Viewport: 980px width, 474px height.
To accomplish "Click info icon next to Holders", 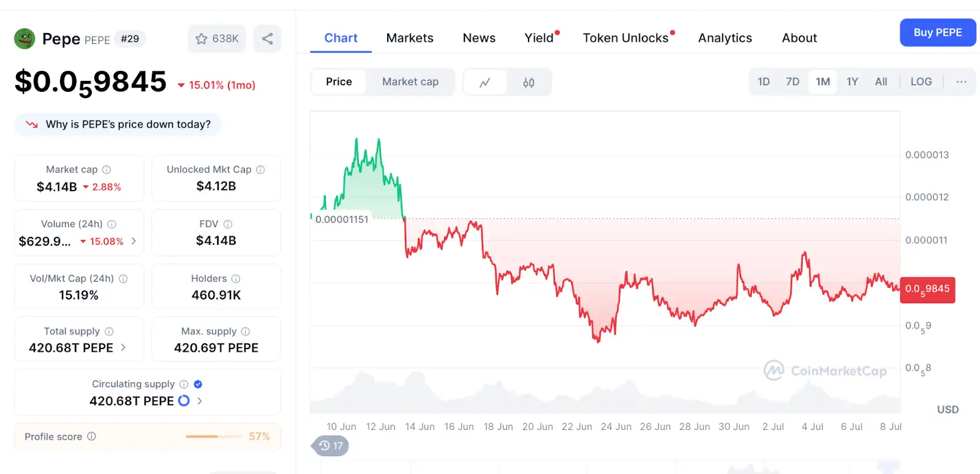I will tap(236, 279).
